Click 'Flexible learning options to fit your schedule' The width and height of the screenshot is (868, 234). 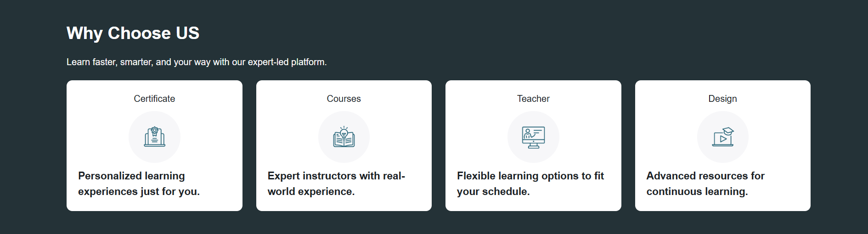[x=530, y=184]
